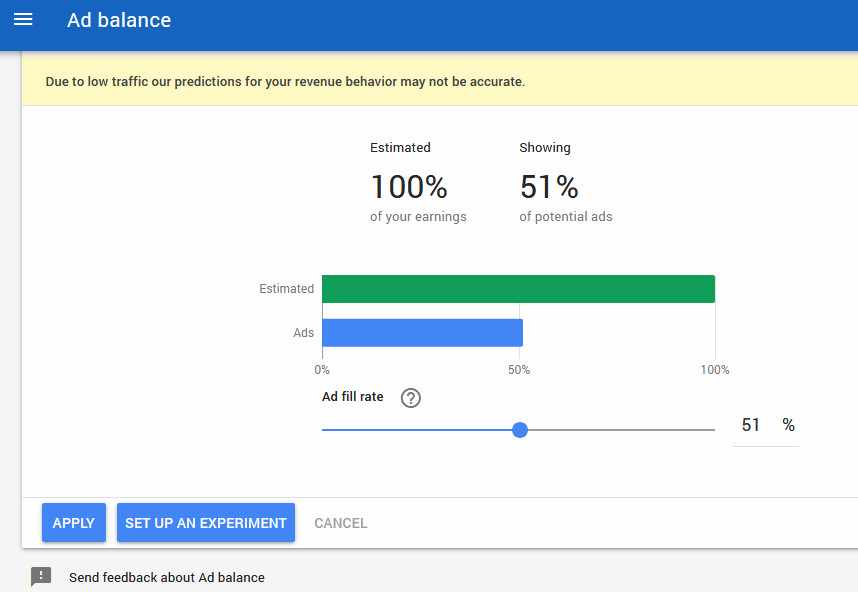Open Send feedback about Ad balance
This screenshot has width=858, height=592.
[x=166, y=577]
